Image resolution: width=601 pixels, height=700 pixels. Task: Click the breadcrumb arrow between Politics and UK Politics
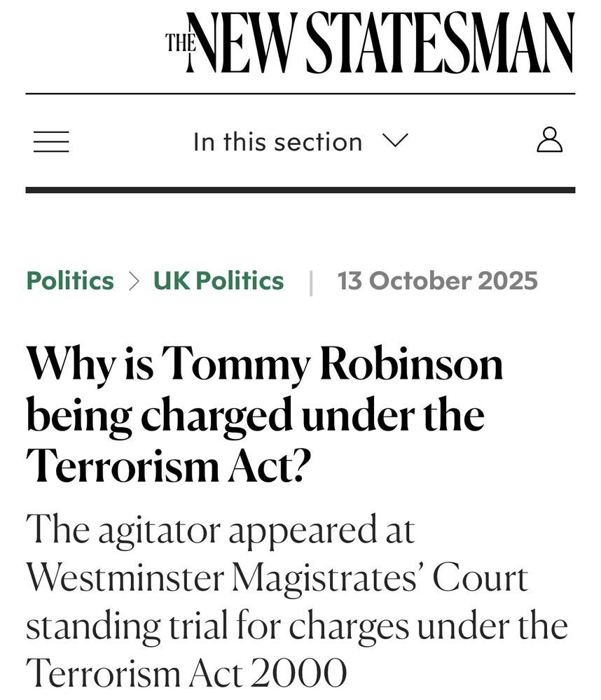(134, 281)
